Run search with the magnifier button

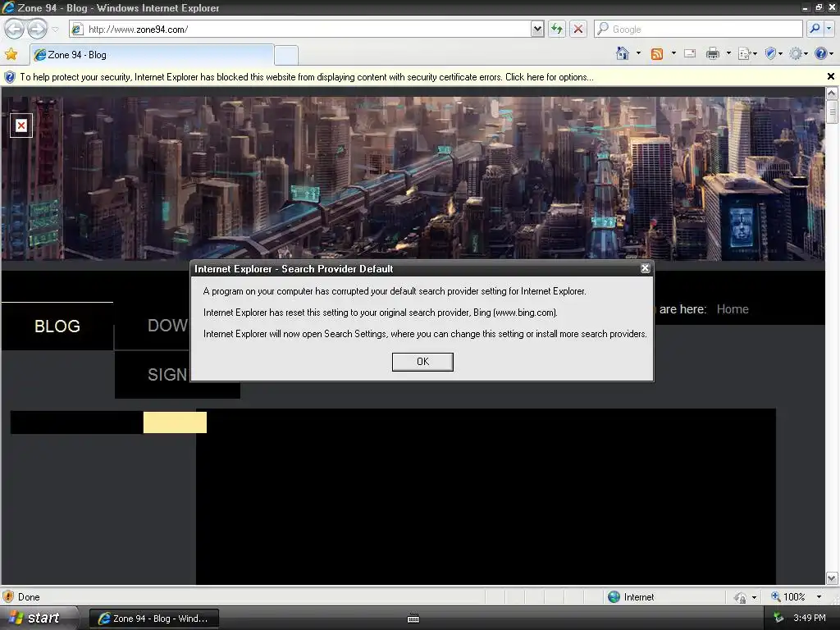[815, 29]
